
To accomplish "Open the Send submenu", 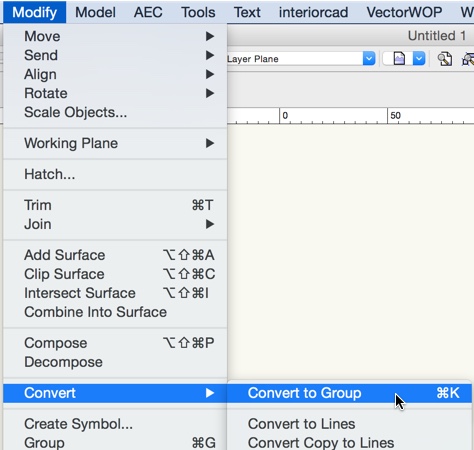I will (115, 55).
